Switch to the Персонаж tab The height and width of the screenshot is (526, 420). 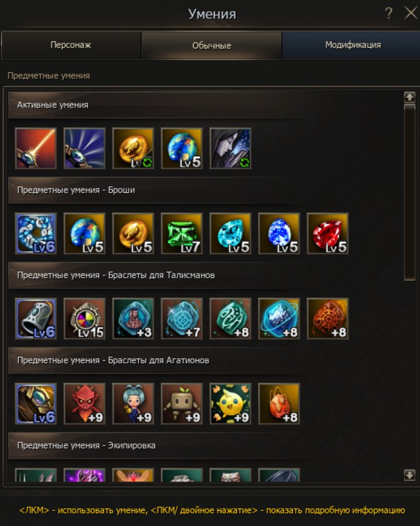point(71,45)
